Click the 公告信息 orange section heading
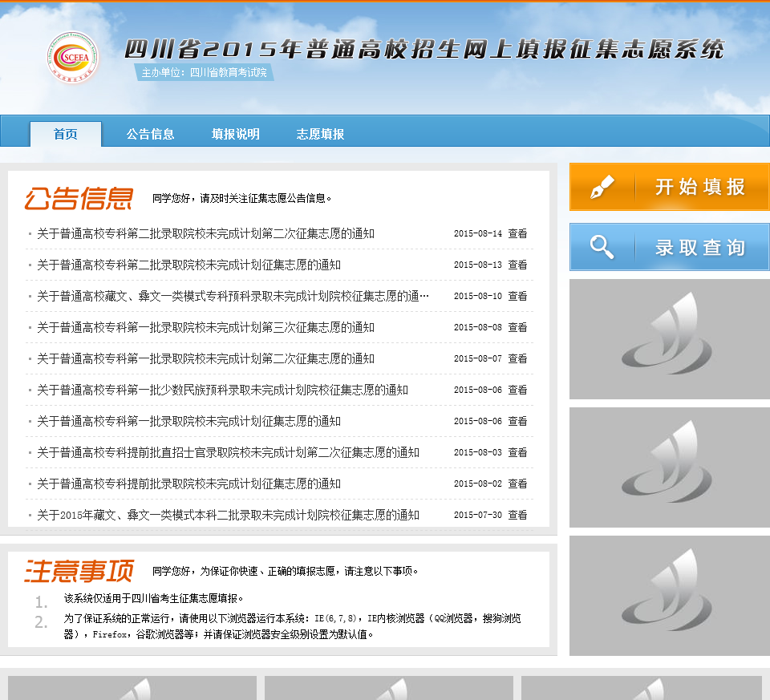The image size is (770, 700). tap(79, 198)
